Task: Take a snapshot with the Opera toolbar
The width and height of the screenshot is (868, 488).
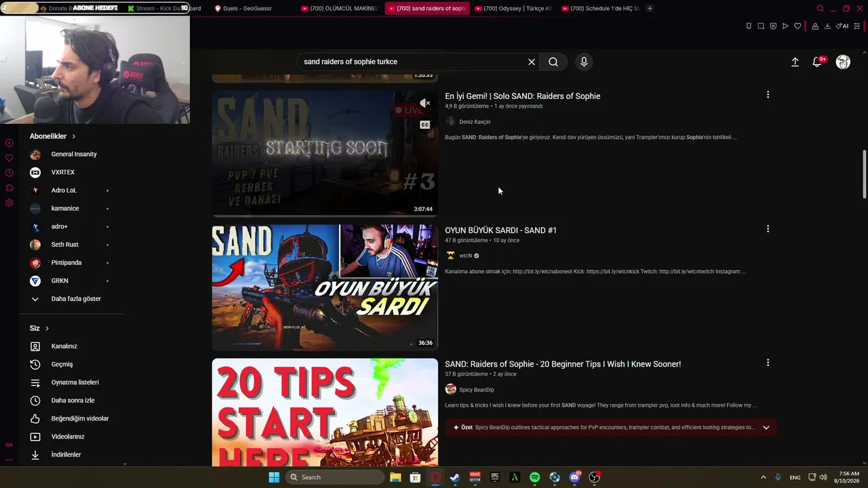Action: pyautogui.click(x=761, y=26)
